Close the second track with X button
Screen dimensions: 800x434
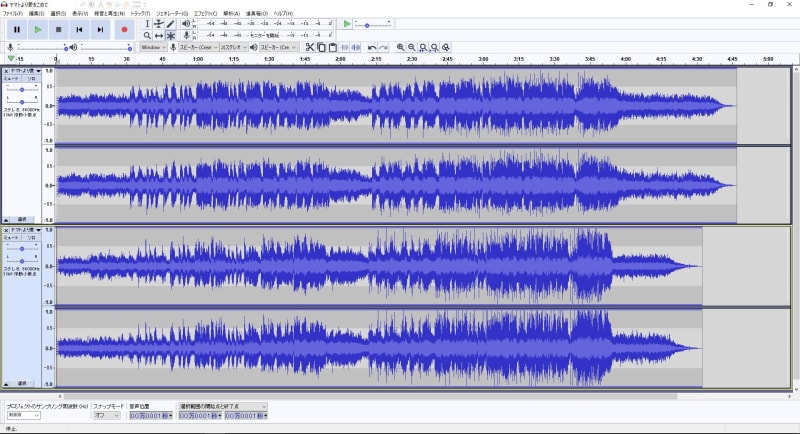[x=6, y=231]
